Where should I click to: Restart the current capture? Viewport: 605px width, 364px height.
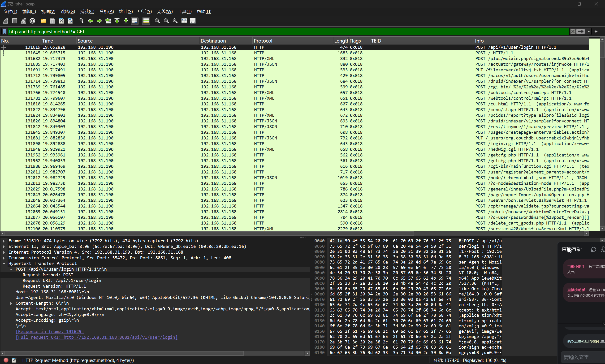click(24, 21)
